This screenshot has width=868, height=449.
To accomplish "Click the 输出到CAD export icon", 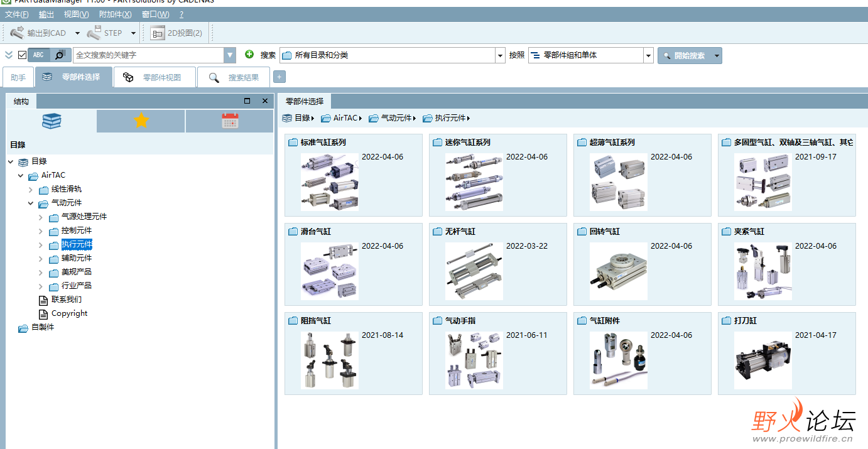I will pyautogui.click(x=17, y=33).
